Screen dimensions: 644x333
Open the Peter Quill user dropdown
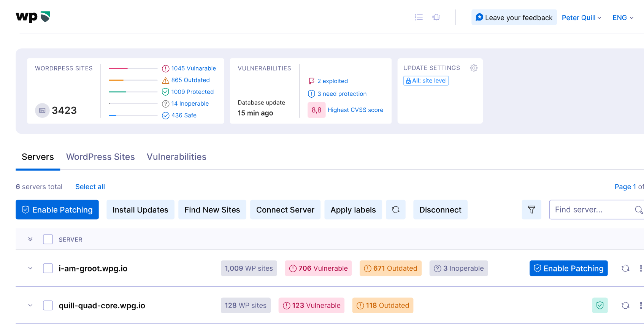click(581, 18)
